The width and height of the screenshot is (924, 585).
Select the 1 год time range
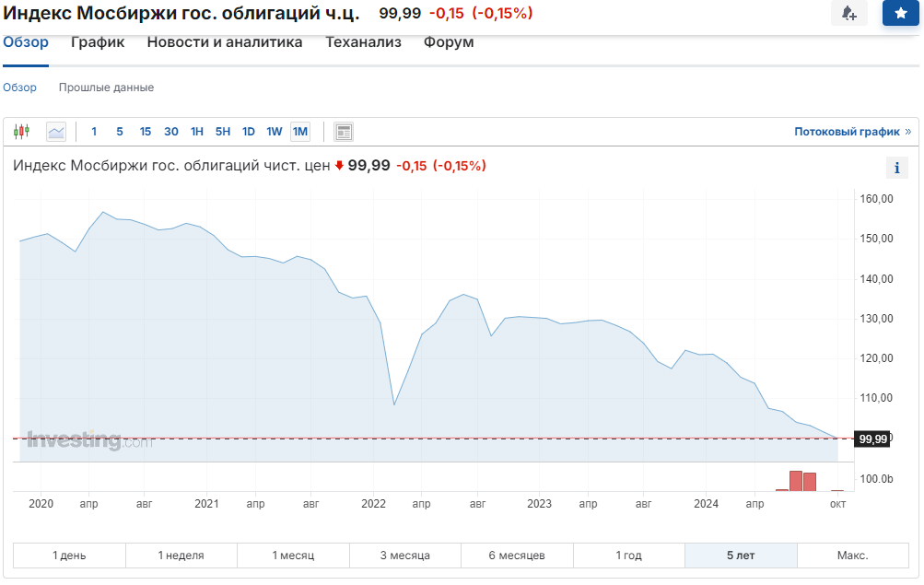click(x=629, y=556)
